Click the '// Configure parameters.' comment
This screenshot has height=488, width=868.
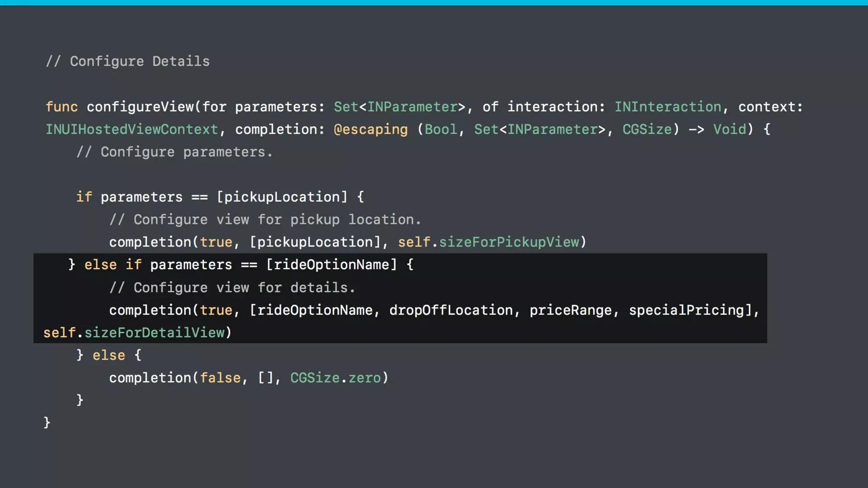(174, 152)
